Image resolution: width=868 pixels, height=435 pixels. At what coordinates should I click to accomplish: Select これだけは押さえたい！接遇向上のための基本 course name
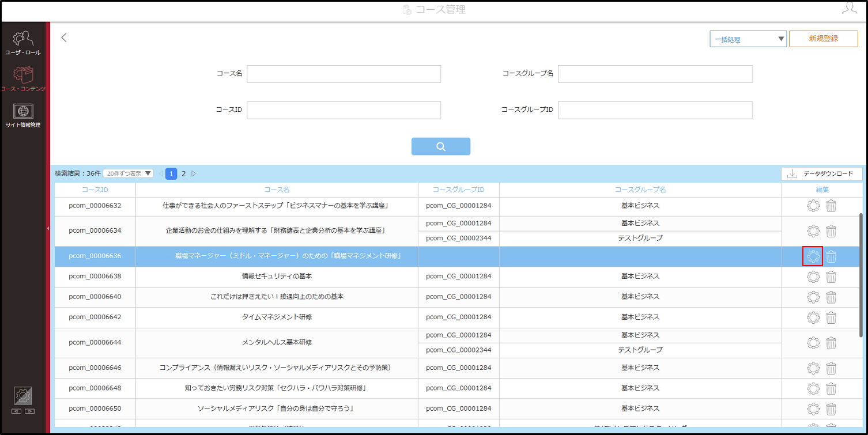click(x=277, y=297)
